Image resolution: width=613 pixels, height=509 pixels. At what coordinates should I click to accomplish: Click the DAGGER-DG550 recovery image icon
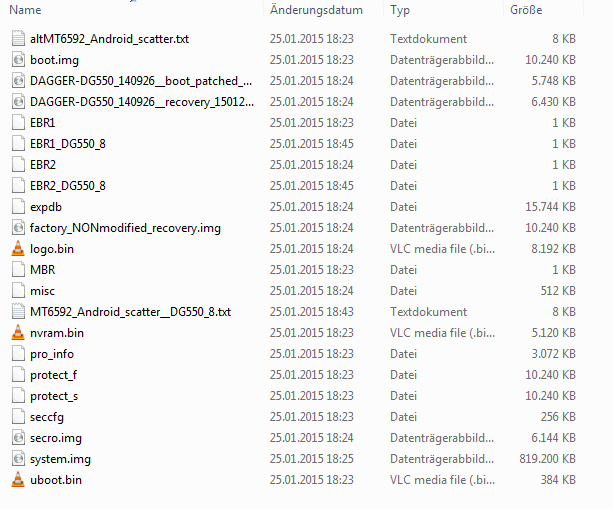tap(18, 102)
